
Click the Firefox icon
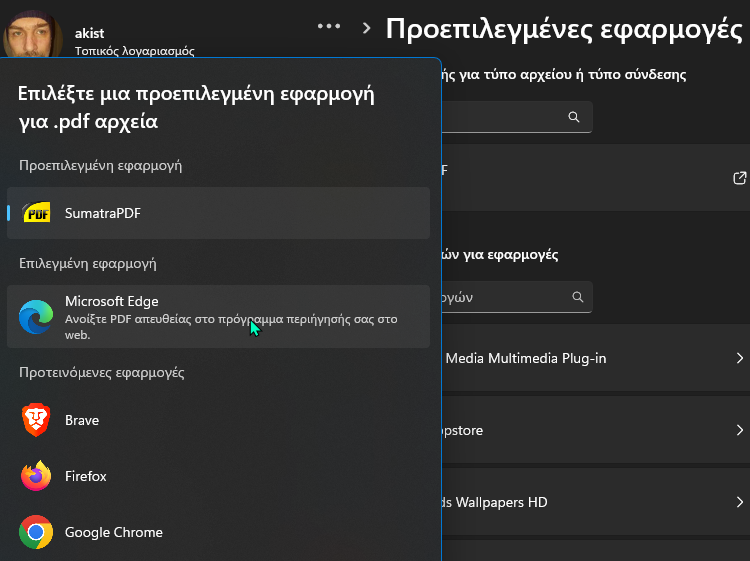(36, 476)
